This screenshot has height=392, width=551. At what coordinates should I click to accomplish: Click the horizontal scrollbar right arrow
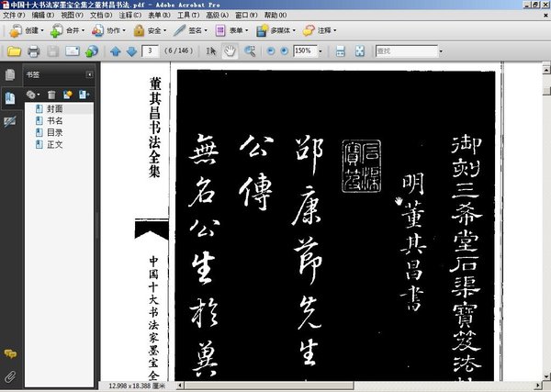point(537,386)
